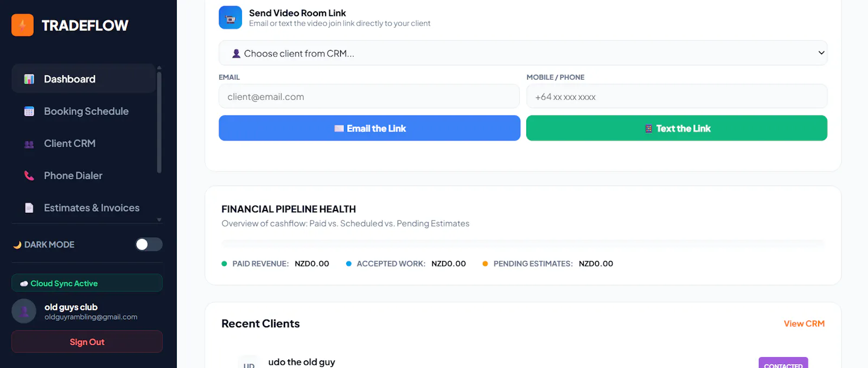
Task: Click the sidebar scroll-down arrow
Action: tap(159, 220)
